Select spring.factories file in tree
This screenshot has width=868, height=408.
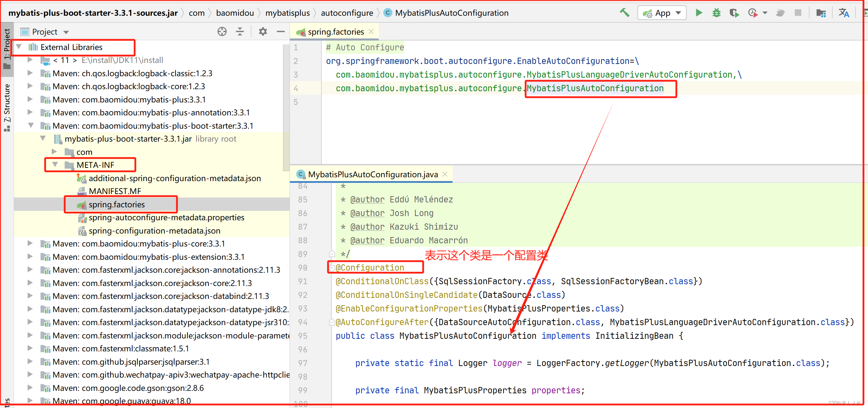(116, 205)
